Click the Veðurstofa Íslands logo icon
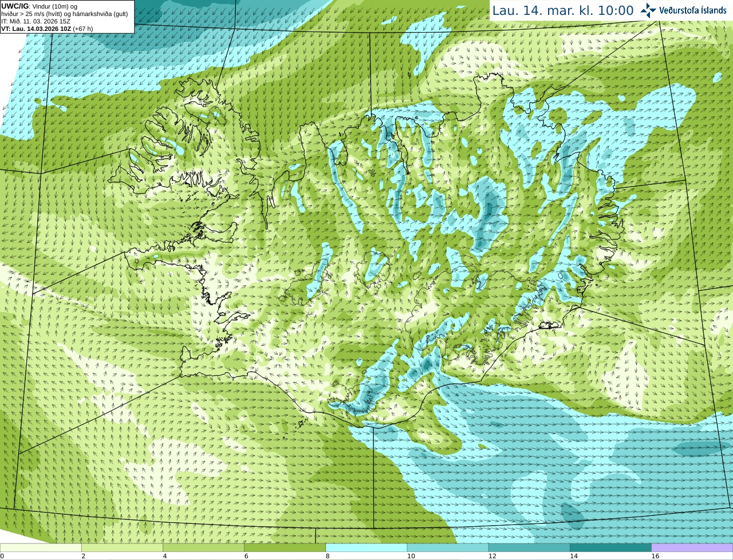The width and height of the screenshot is (733, 560). [x=648, y=10]
